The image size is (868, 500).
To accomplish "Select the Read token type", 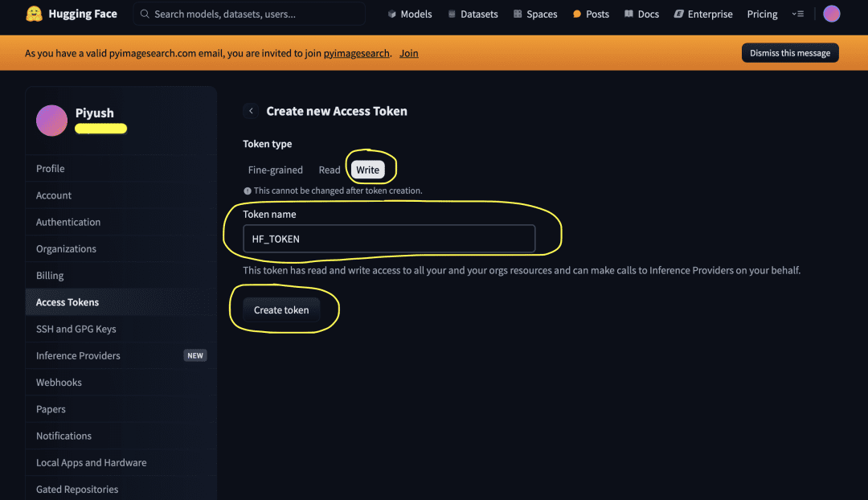I will pyautogui.click(x=329, y=170).
